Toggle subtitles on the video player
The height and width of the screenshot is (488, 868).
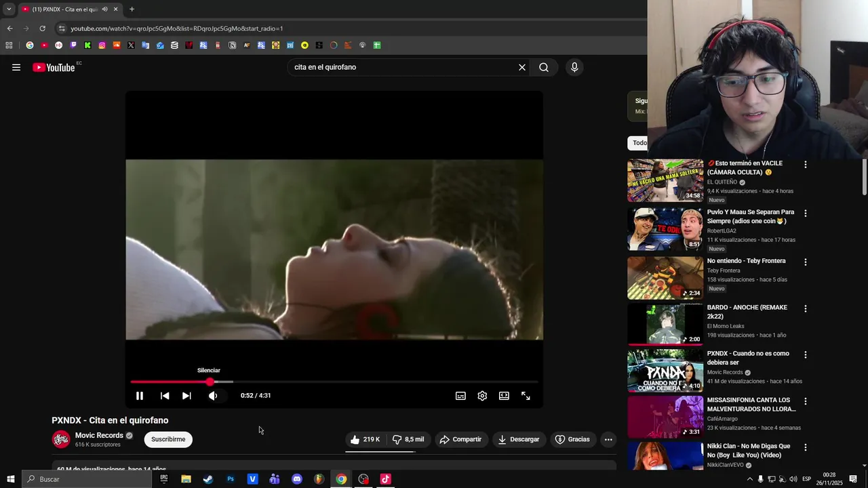tap(460, 396)
